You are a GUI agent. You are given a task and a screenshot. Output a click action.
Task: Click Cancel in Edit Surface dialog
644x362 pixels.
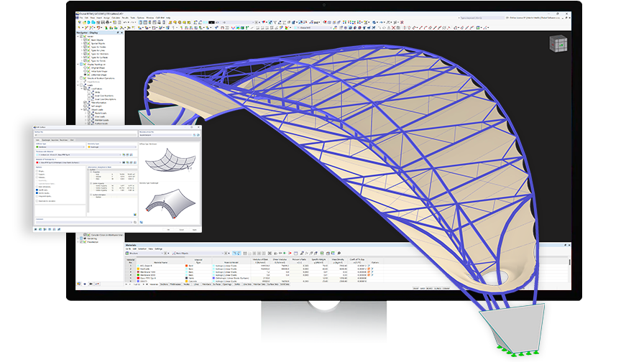pyautogui.click(x=182, y=230)
